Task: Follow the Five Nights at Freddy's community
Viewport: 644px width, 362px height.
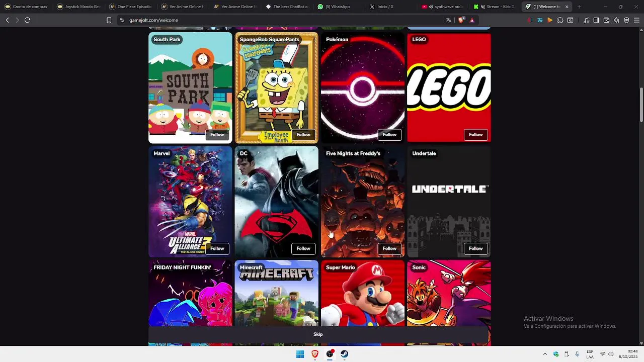Action: coord(389,248)
